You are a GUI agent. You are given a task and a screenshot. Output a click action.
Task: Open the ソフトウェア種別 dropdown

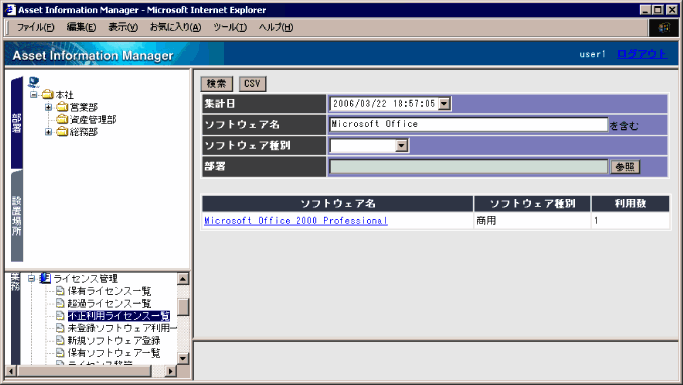click(402, 145)
